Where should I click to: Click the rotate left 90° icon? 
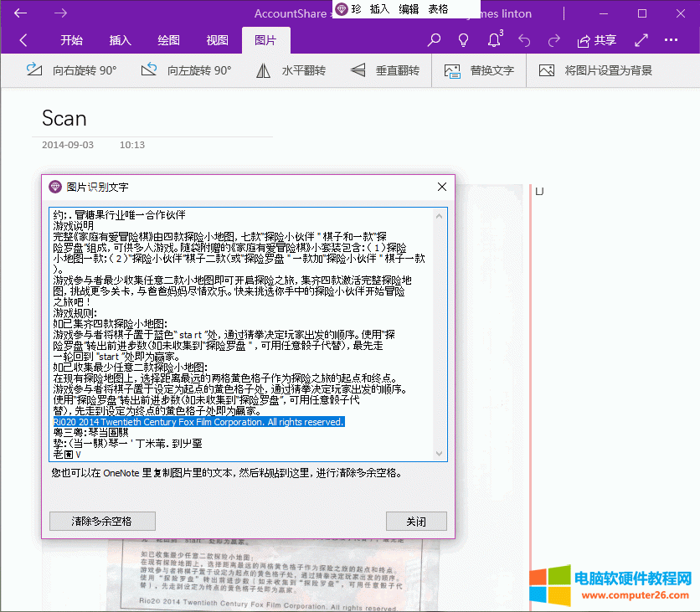149,70
